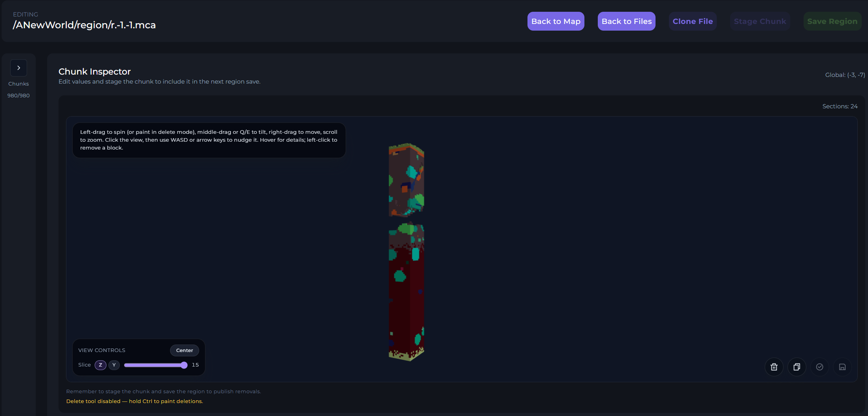Click the Clone File button
The height and width of the screenshot is (416, 868).
(x=692, y=21)
